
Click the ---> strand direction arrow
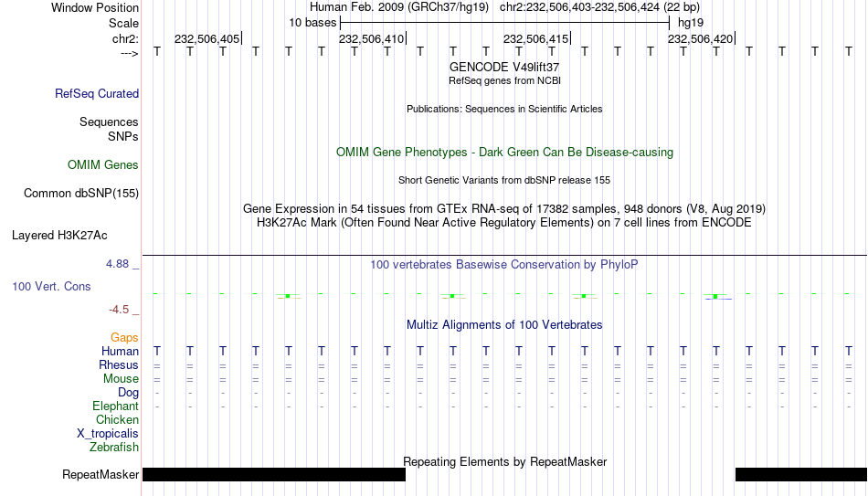(x=130, y=53)
